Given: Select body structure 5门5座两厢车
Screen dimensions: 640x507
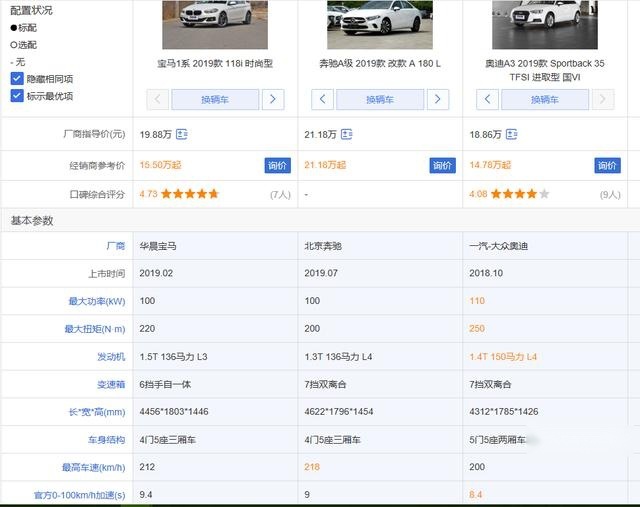Looking at the screenshot, I should point(497,440).
